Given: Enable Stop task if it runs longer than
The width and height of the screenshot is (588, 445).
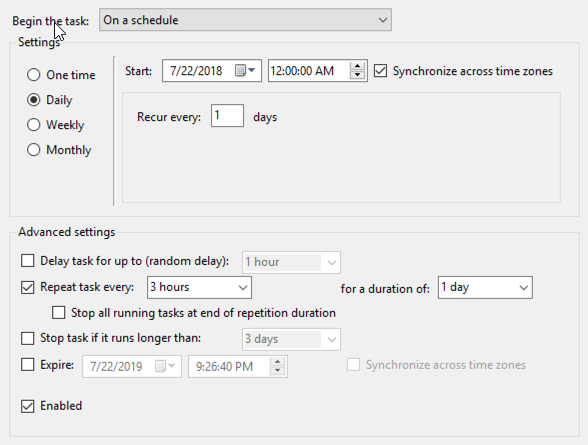Looking at the screenshot, I should [28, 338].
